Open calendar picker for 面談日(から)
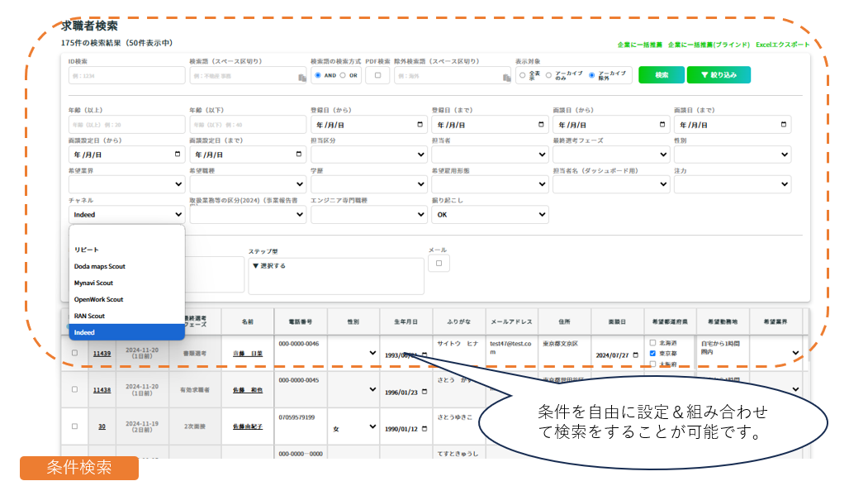Viewport: 868px width, 481px height. (663, 125)
